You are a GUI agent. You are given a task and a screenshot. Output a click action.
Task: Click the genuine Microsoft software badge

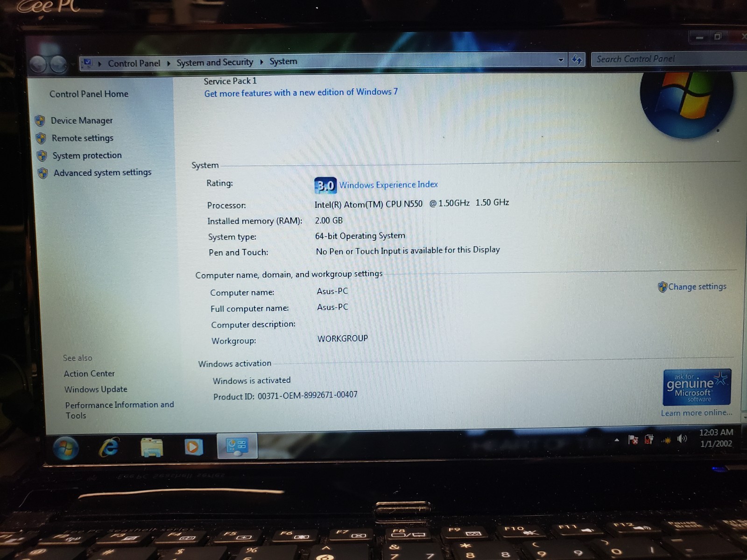coord(697,387)
